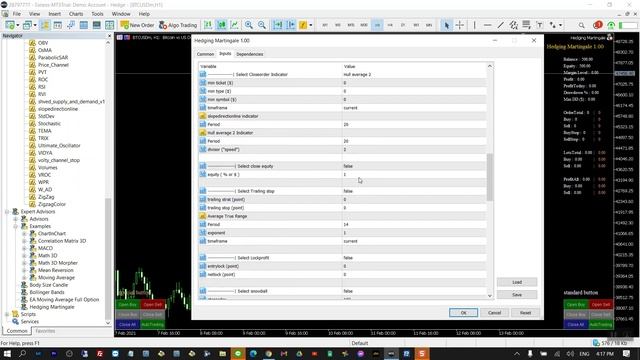
Task: Select 'Select Trading stop' false value cell
Action: click(414, 191)
